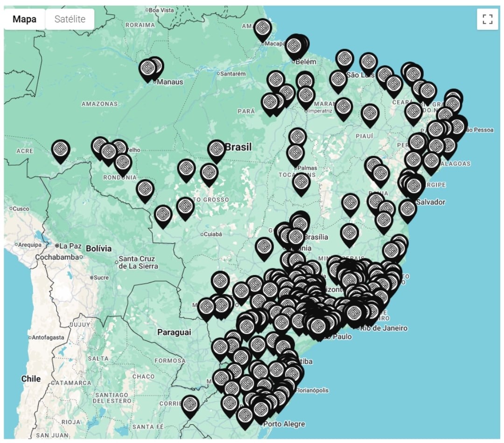The image size is (504, 443).
Task: Open the marker below Palmas in Tocantins
Action: click(x=301, y=183)
